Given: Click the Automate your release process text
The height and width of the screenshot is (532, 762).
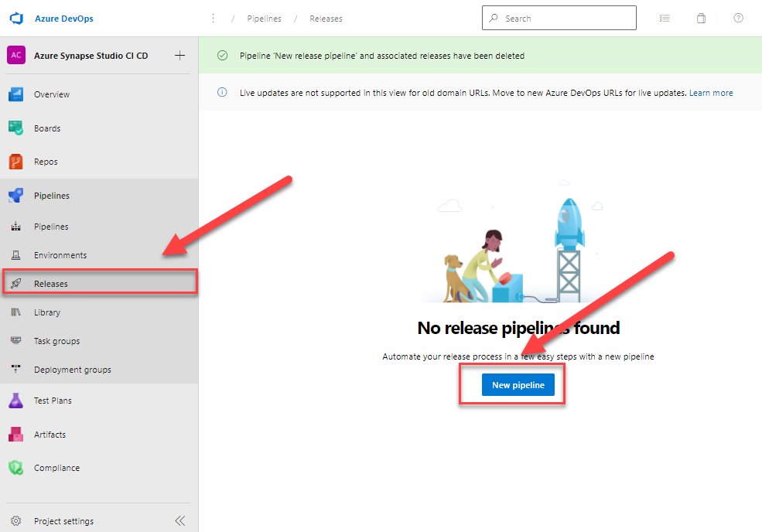Looking at the screenshot, I should [x=518, y=356].
